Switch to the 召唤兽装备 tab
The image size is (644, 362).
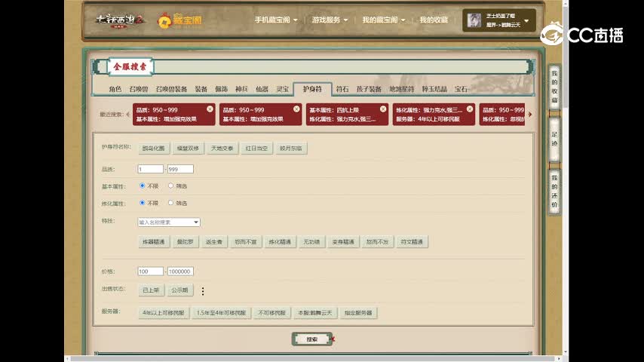tap(171, 89)
